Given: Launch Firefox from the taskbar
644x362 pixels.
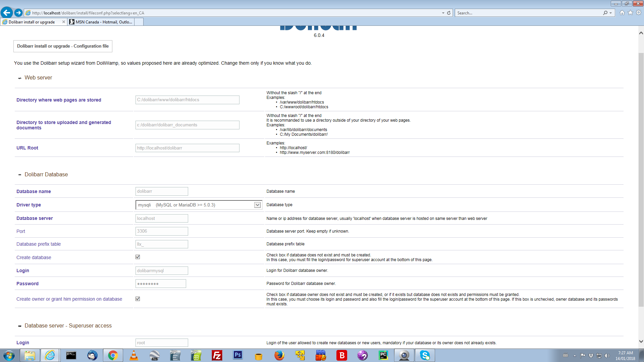Looking at the screenshot, I should tap(279, 355).
